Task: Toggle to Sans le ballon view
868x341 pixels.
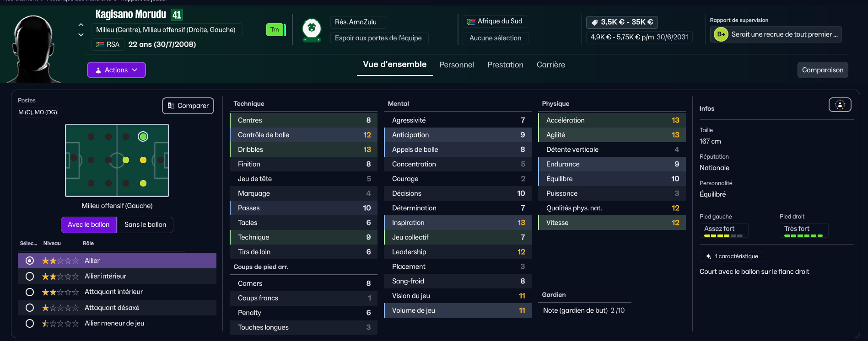Action: pos(146,224)
